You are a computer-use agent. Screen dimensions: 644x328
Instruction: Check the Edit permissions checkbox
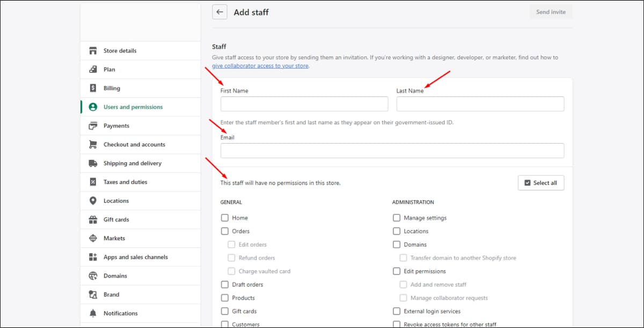click(397, 271)
